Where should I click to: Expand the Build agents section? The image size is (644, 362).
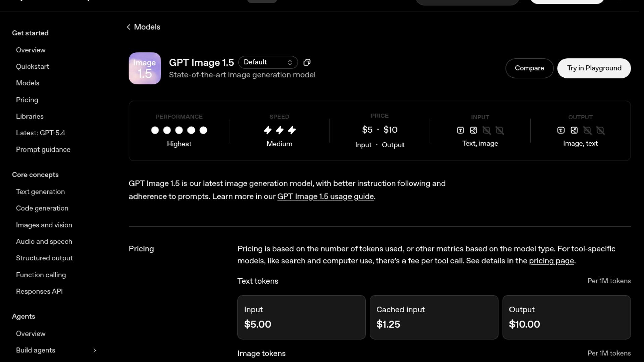94,350
